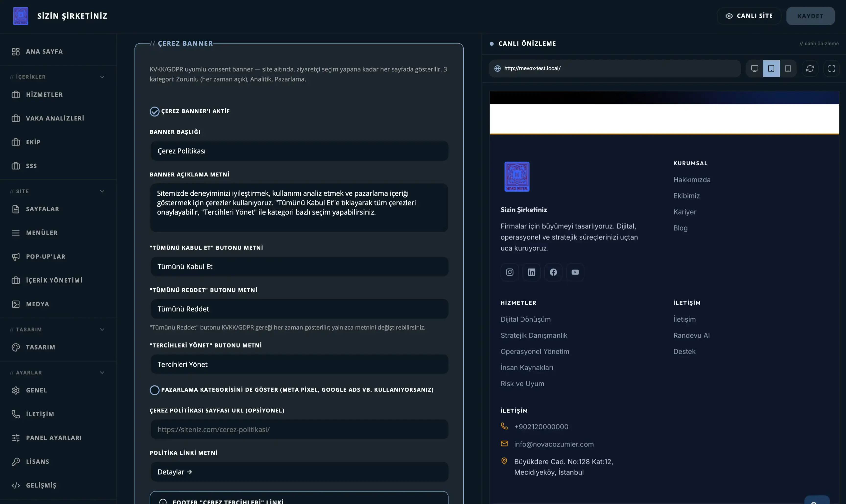Click Risk ve Uyum link in preview

tap(522, 384)
